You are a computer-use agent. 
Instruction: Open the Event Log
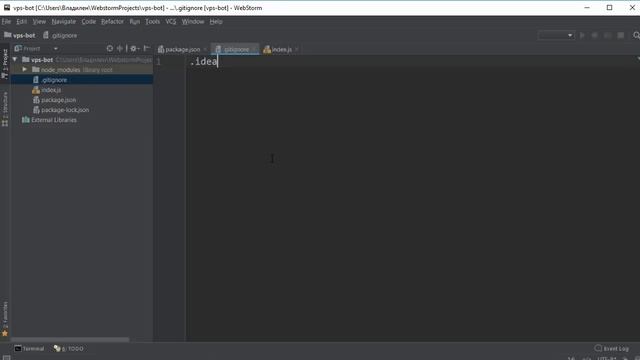[x=612, y=349]
